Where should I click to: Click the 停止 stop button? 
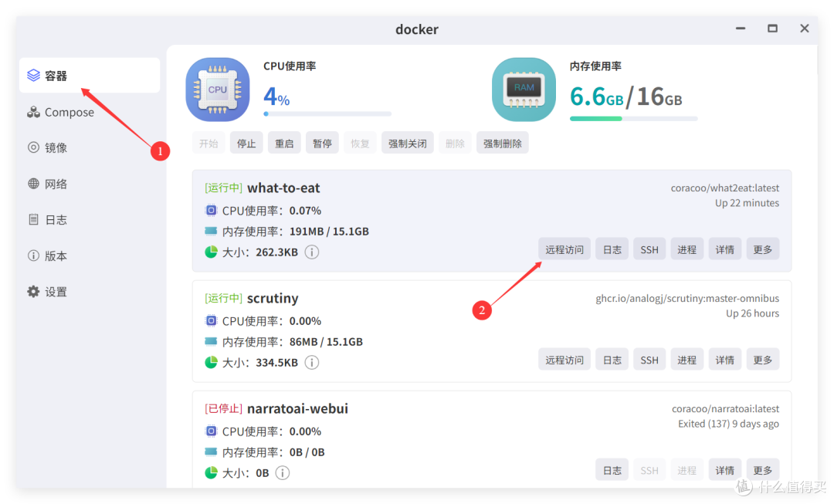246,143
